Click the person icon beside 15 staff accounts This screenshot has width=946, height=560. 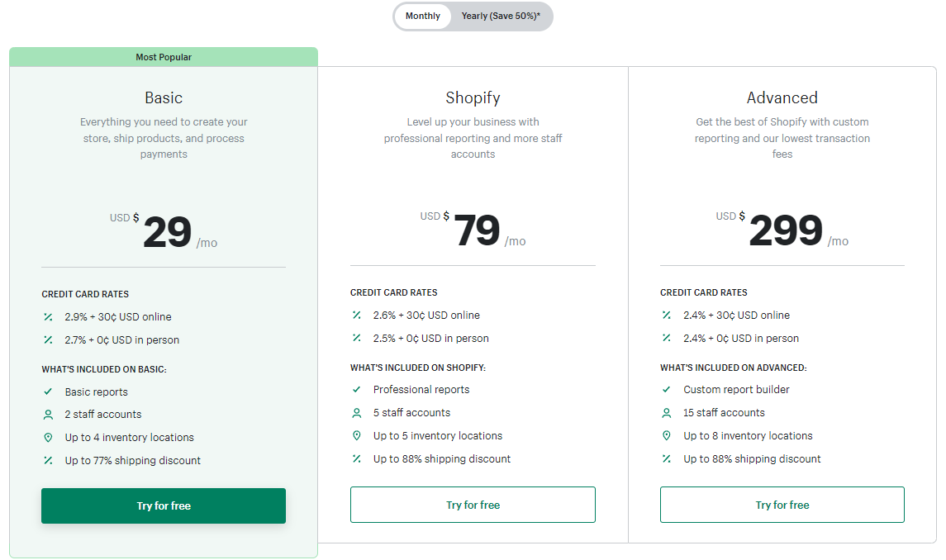pyautogui.click(x=666, y=412)
